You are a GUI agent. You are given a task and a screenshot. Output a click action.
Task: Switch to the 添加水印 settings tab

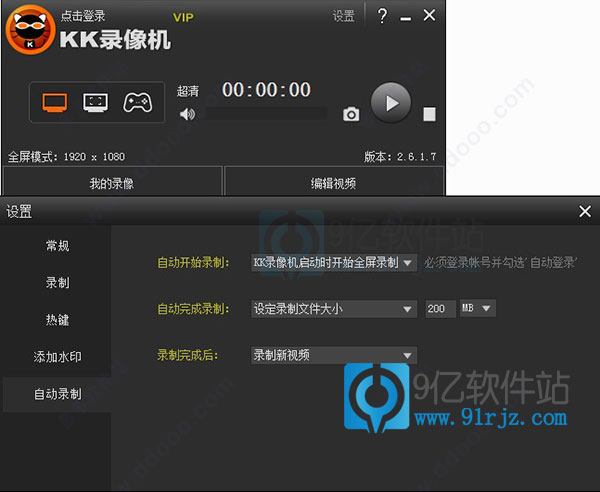point(57,357)
